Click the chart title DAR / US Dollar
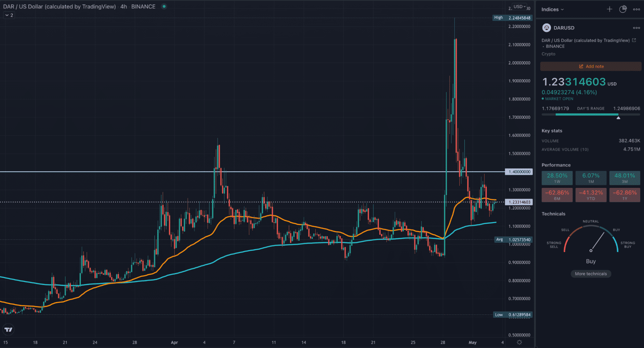644x348 pixels. pyautogui.click(x=59, y=6)
